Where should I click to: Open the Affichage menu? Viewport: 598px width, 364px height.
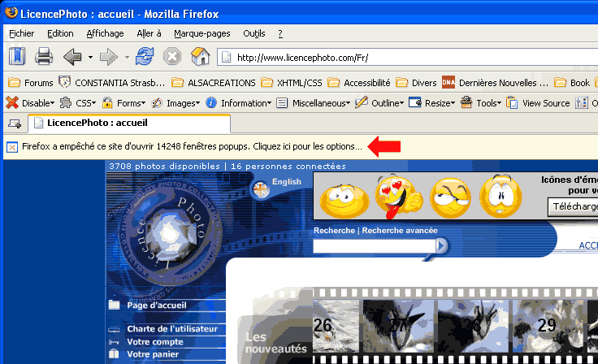click(105, 33)
